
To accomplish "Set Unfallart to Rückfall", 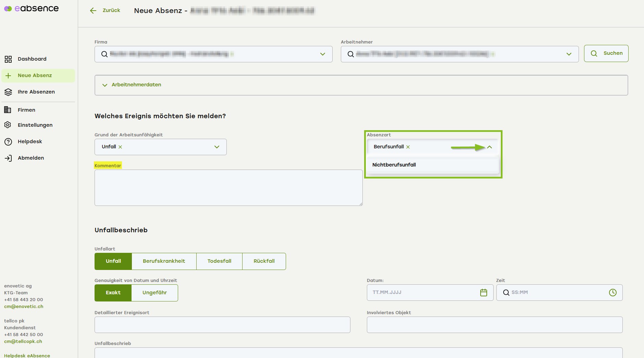I will click(x=264, y=261).
